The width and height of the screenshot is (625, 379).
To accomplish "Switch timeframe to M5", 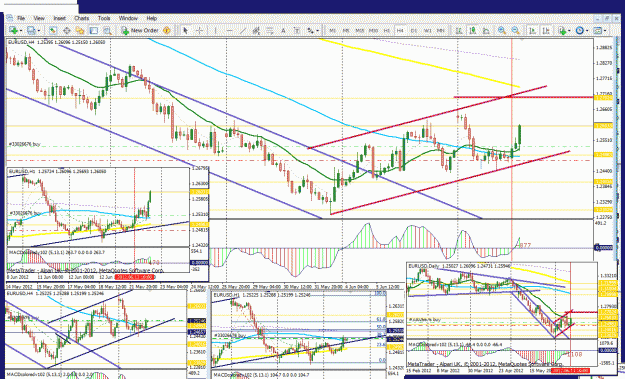I will [x=346, y=30].
